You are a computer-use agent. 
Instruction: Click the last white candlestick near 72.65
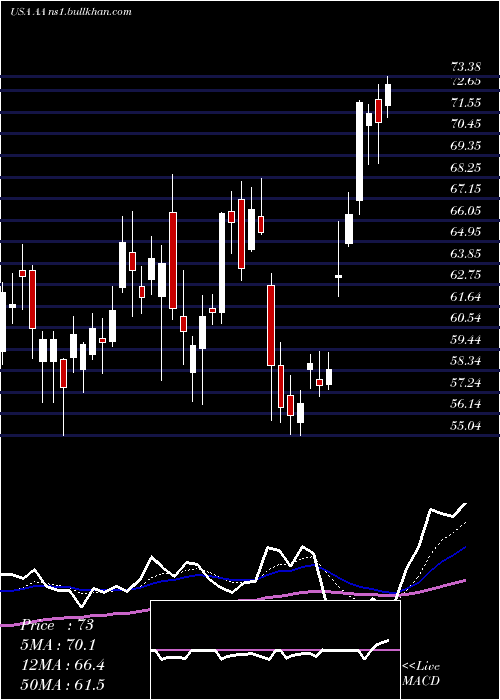(x=388, y=95)
